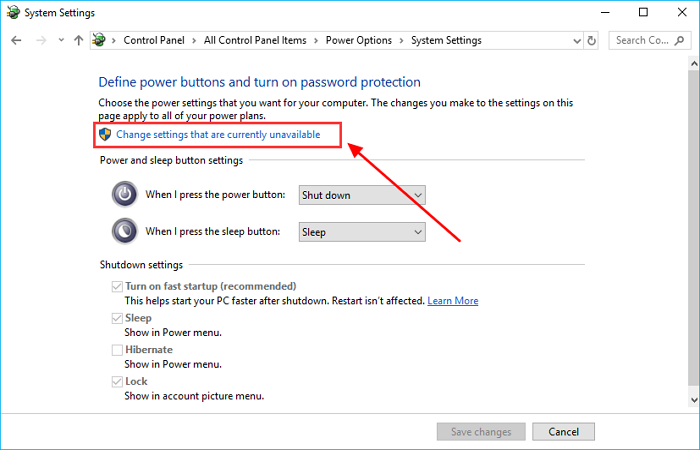This screenshot has width=700, height=450.
Task: Click the up-one-level arrow icon
Action: click(x=79, y=41)
